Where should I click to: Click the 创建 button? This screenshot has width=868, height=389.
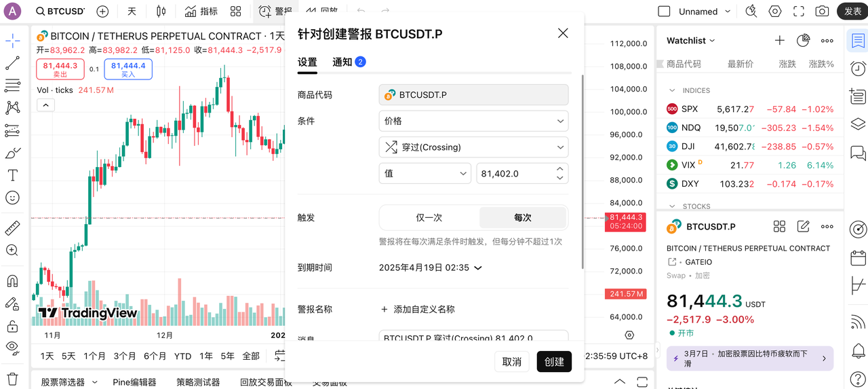pyautogui.click(x=554, y=362)
